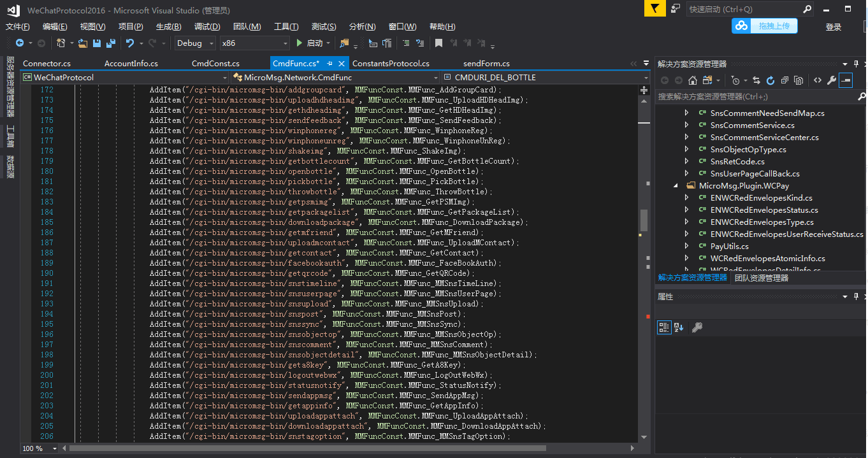Click the Refresh icon in Solution Explorer
Viewport: 868px width, 458px height.
pyautogui.click(x=770, y=80)
